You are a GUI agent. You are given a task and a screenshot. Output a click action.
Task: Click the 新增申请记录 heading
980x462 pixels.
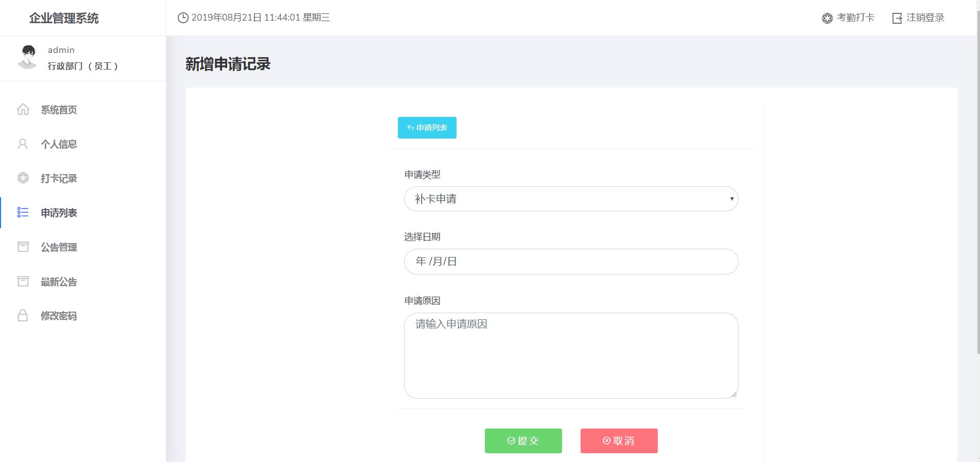click(x=228, y=64)
